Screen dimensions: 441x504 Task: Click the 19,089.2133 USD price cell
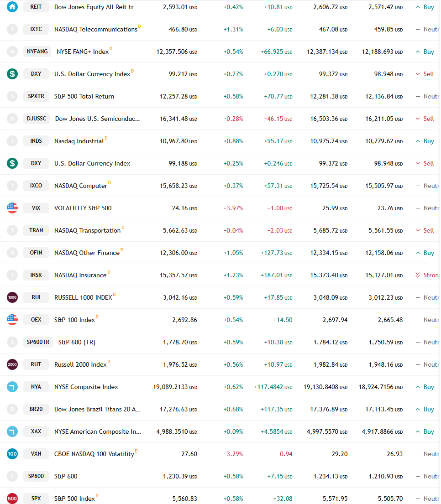tap(175, 387)
